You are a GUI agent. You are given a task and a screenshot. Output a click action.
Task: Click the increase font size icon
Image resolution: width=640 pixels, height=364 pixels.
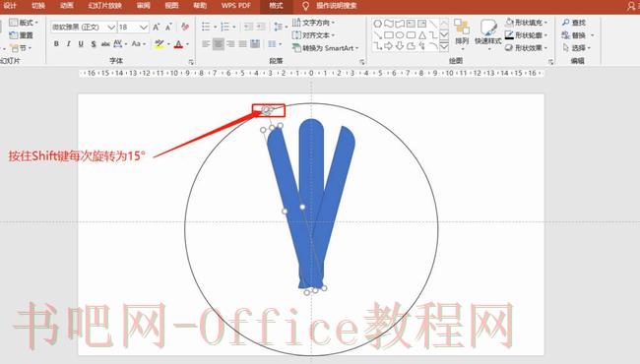[x=156, y=28]
